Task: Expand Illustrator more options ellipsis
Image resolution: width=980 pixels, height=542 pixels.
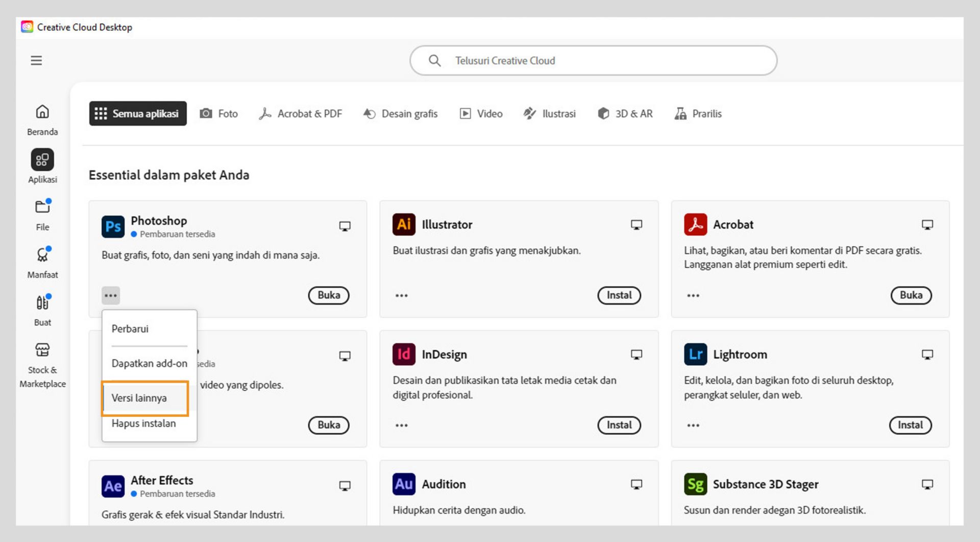Action: coord(402,296)
